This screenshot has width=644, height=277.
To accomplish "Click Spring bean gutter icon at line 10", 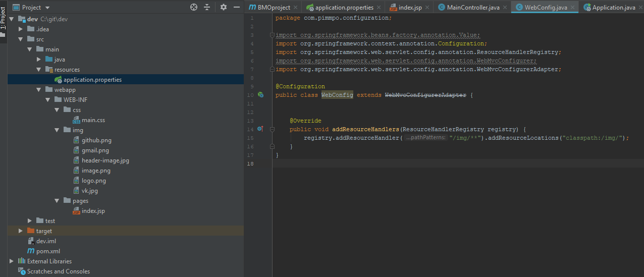I will pyautogui.click(x=260, y=95).
